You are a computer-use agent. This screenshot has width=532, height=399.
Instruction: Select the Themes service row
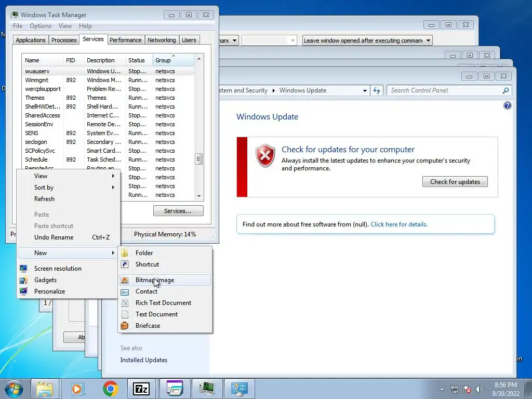tap(108, 98)
